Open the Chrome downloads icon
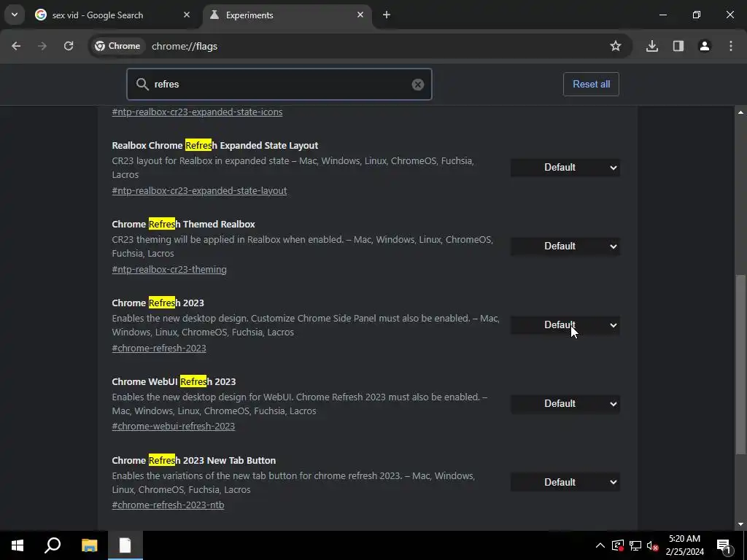Image resolution: width=747 pixels, height=560 pixels. pos(652,46)
